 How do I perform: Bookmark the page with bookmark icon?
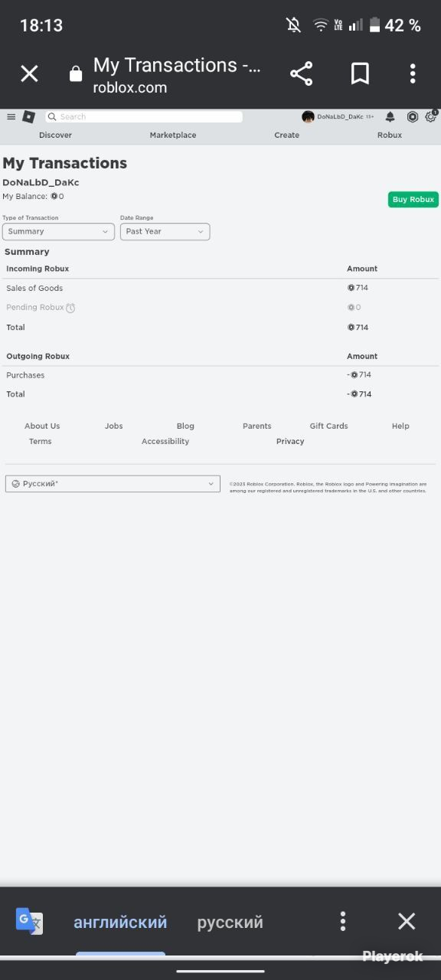click(x=360, y=73)
